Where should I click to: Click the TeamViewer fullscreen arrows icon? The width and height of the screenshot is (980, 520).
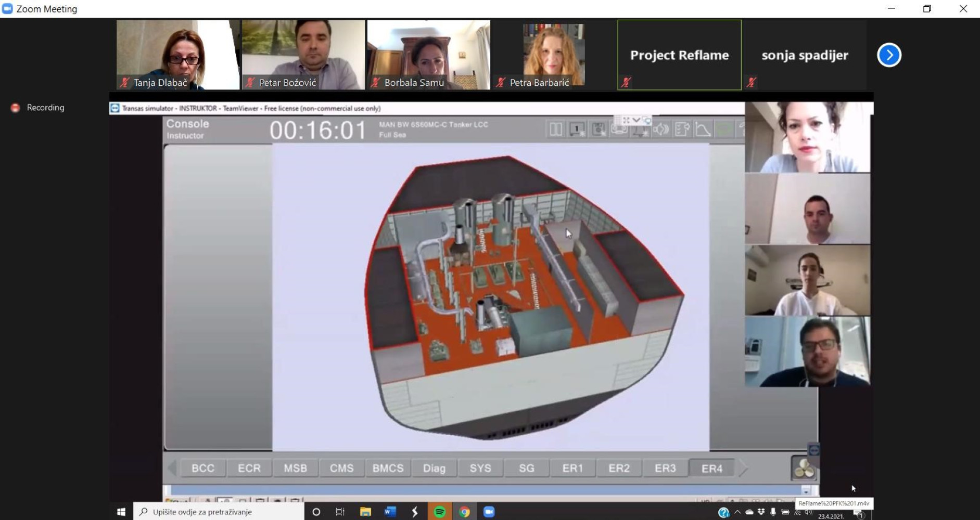pyautogui.click(x=626, y=120)
